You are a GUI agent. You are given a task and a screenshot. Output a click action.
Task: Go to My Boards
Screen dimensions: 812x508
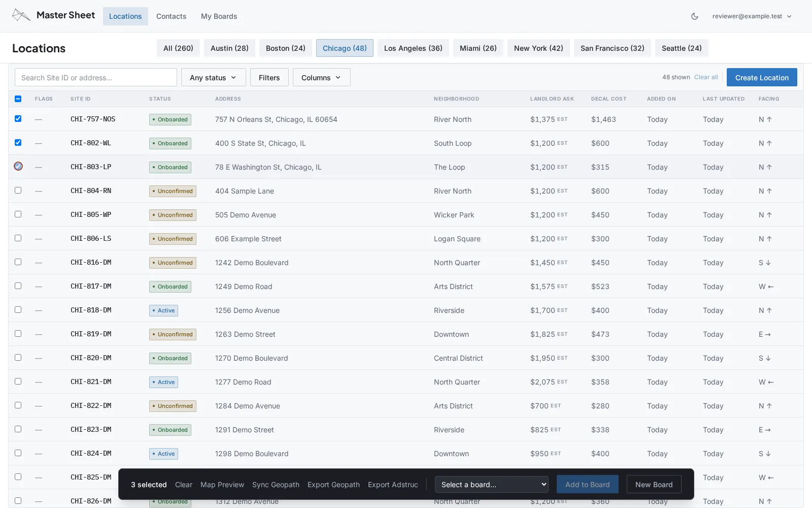(219, 16)
